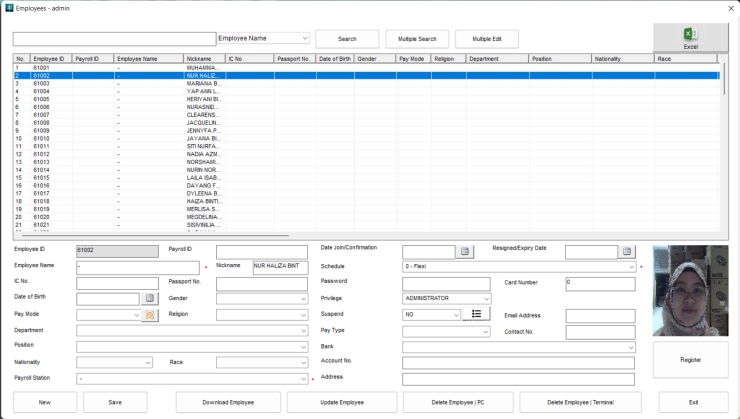This screenshot has height=419, width=740.
Task: Expand the Privilege ADMINISTRATOR dropdown
Action: pyautogui.click(x=486, y=298)
